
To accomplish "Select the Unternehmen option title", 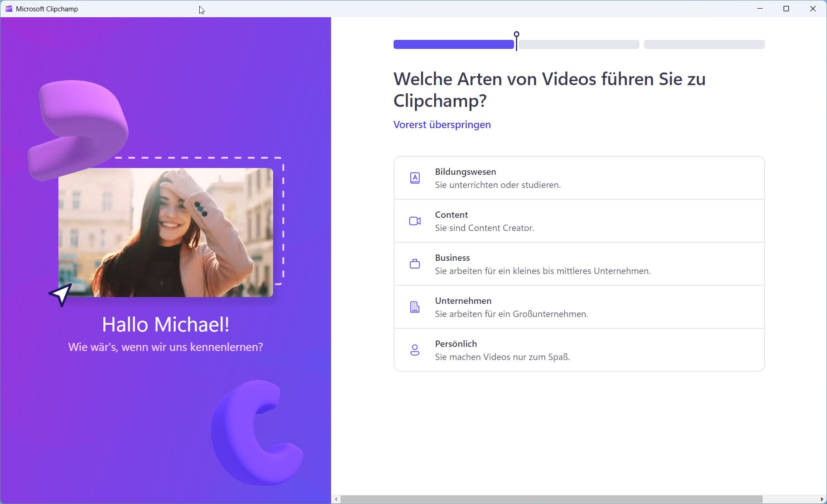I will (x=463, y=301).
